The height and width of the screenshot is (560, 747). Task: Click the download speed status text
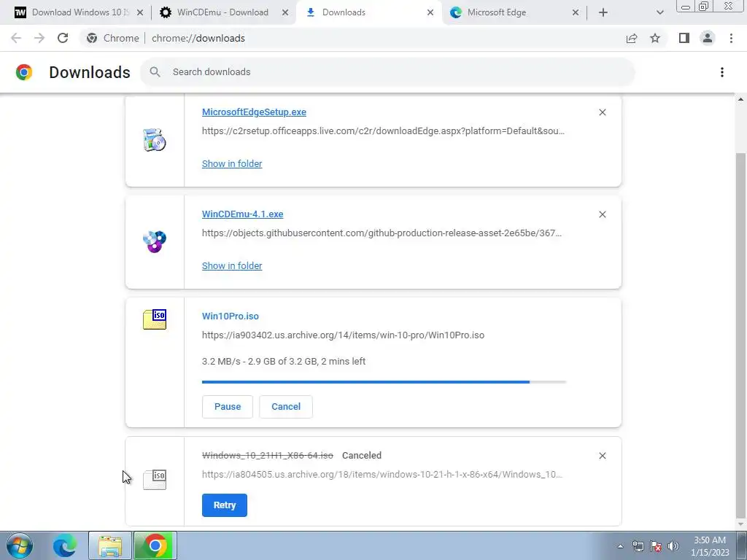pyautogui.click(x=284, y=362)
